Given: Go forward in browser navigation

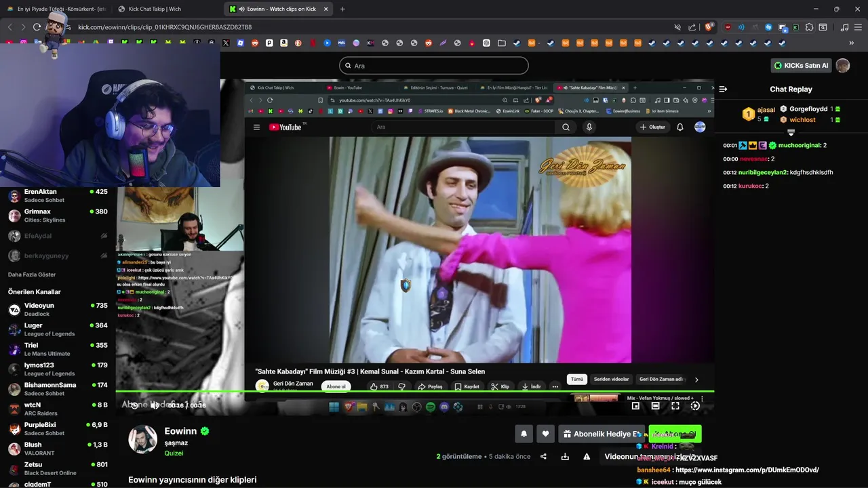Looking at the screenshot, I should click(22, 27).
